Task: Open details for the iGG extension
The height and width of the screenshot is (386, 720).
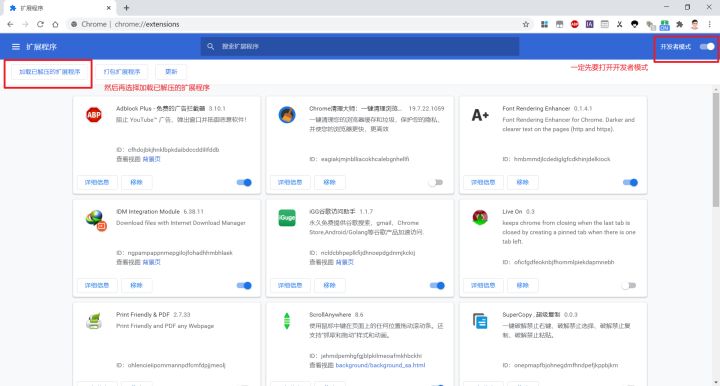Action: coord(290,285)
